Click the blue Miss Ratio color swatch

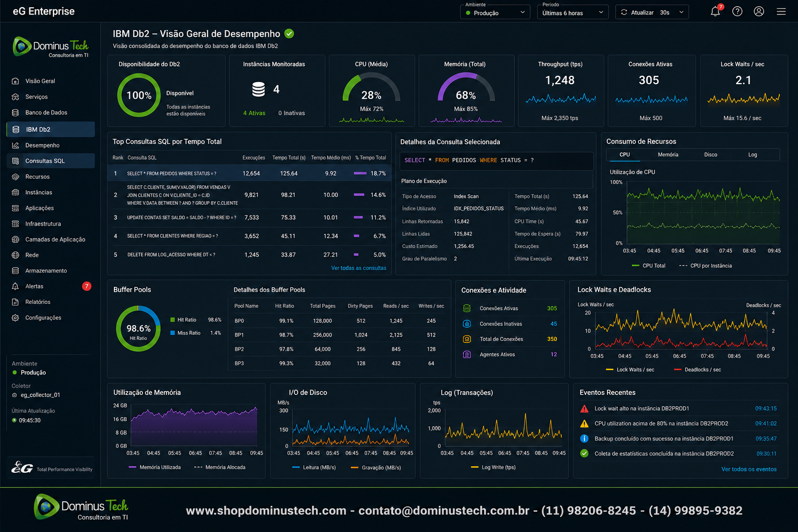point(173,333)
